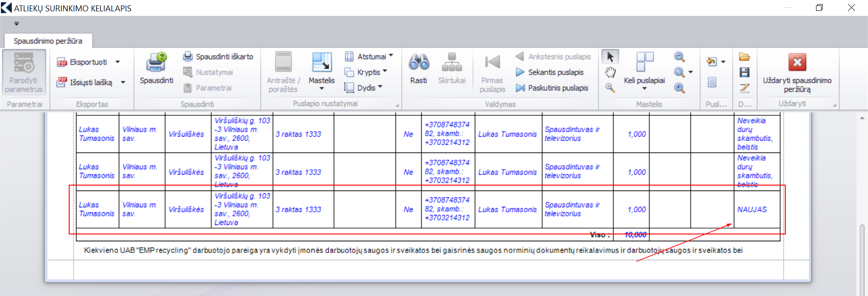This screenshot has height=296, width=868.
Task: Switch to Spausdinimo peržiūra tab
Action: [x=48, y=41]
